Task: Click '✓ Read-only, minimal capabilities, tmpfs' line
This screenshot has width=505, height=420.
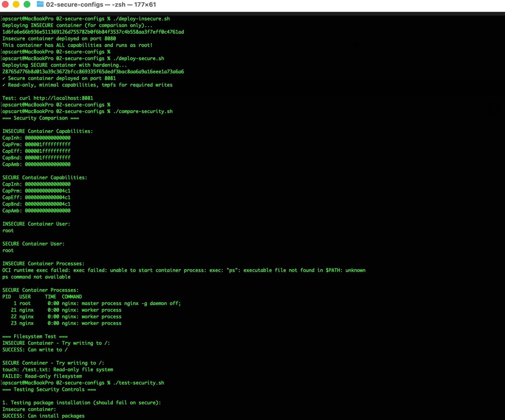Action: [87, 85]
